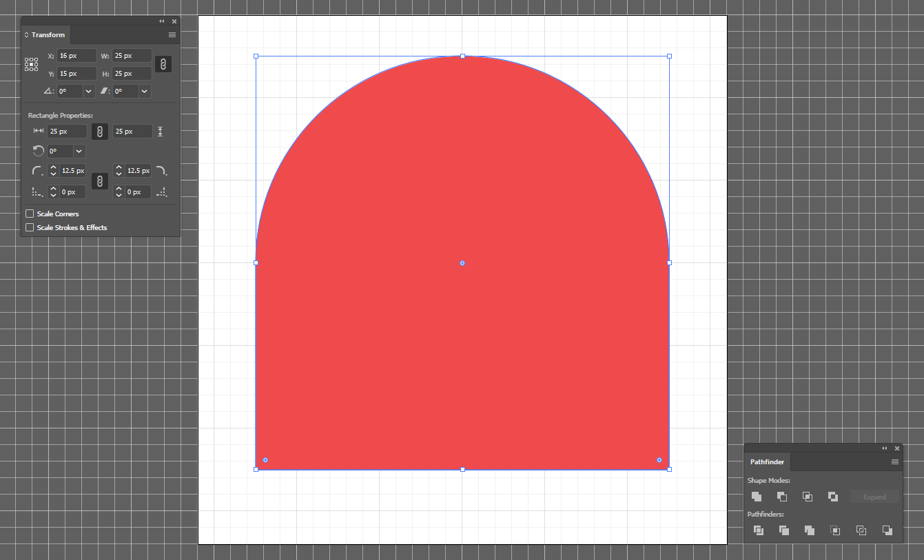Click the Divide pathfinder icon
Screen dimensions: 924x560
[x=759, y=530]
